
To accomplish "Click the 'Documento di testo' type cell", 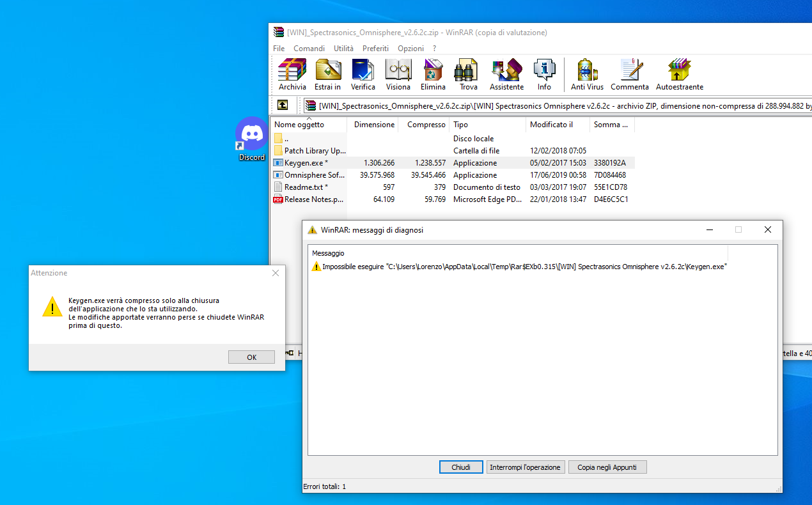I will coord(487,187).
